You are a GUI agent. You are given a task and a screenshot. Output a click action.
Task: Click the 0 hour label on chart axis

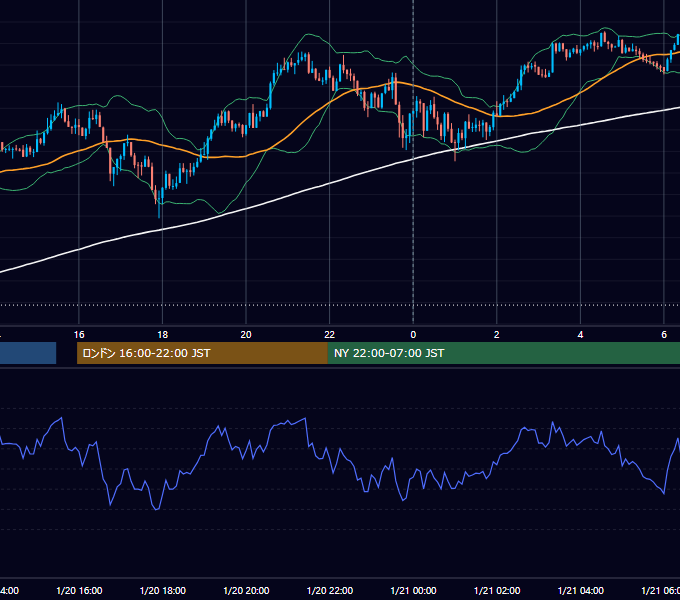pos(413,335)
